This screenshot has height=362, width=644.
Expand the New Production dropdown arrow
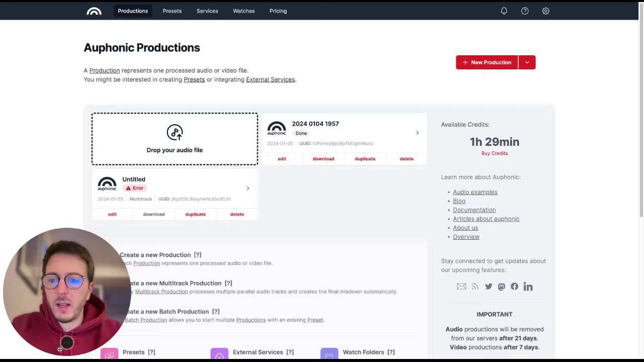527,62
